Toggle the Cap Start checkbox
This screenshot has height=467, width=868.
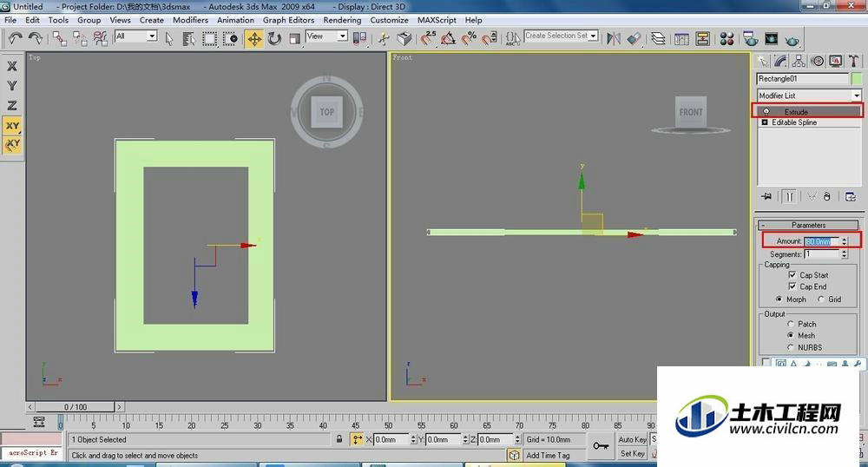point(792,274)
